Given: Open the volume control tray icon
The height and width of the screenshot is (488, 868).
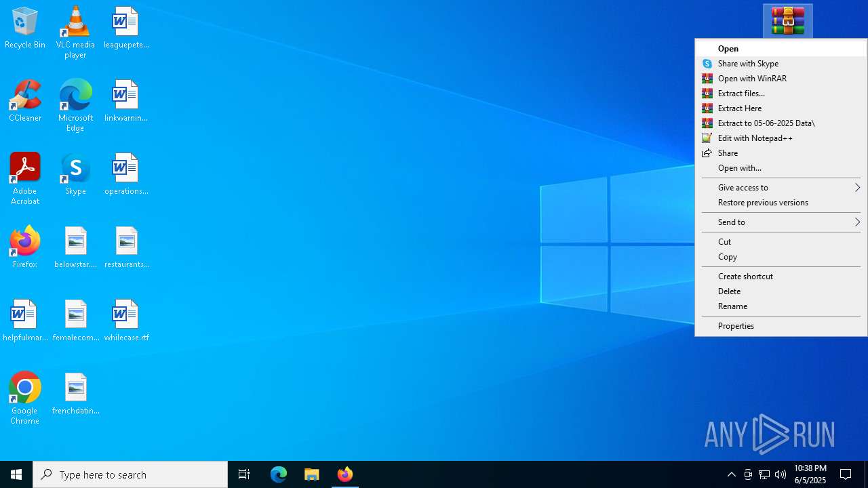Looking at the screenshot, I should coord(781,474).
